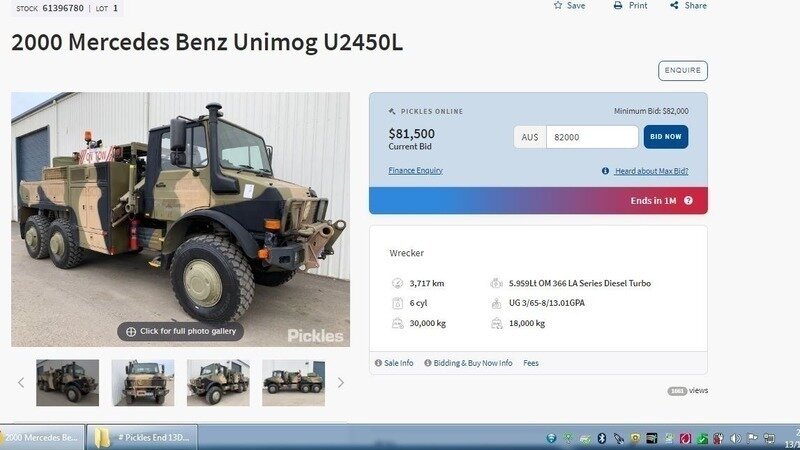The height and width of the screenshot is (450, 800).
Task: Show previous thumbnails with left chevron
Action: pos(21,383)
